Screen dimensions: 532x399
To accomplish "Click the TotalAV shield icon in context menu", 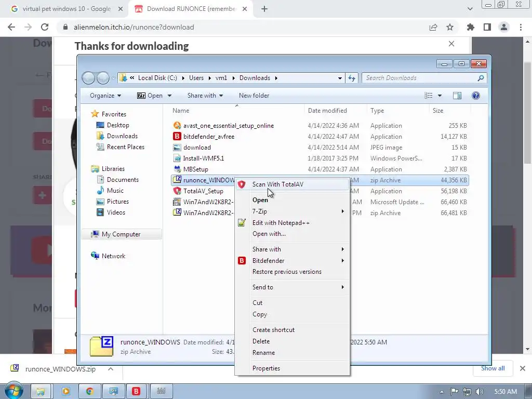I will 242,184.
